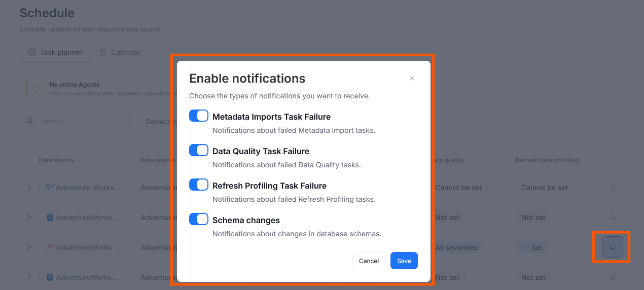This screenshot has width=644, height=290.
Task: Click bell icon in last data source row
Action: 612,277
